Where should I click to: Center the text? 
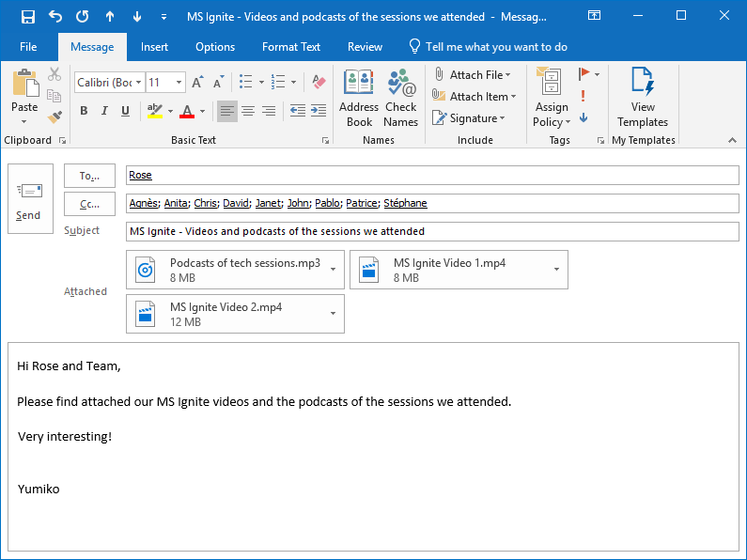[x=248, y=111]
